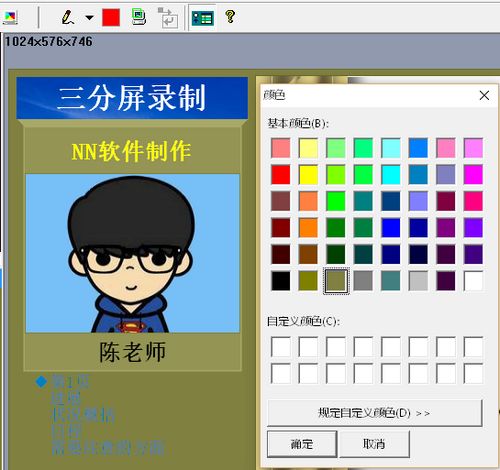Click the 陈老师 name label
The image size is (500, 470).
click(133, 352)
